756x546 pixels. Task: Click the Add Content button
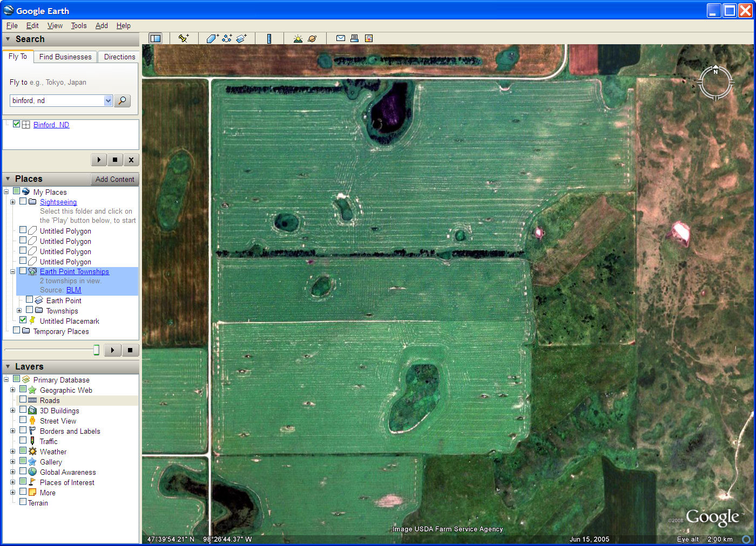coord(114,179)
